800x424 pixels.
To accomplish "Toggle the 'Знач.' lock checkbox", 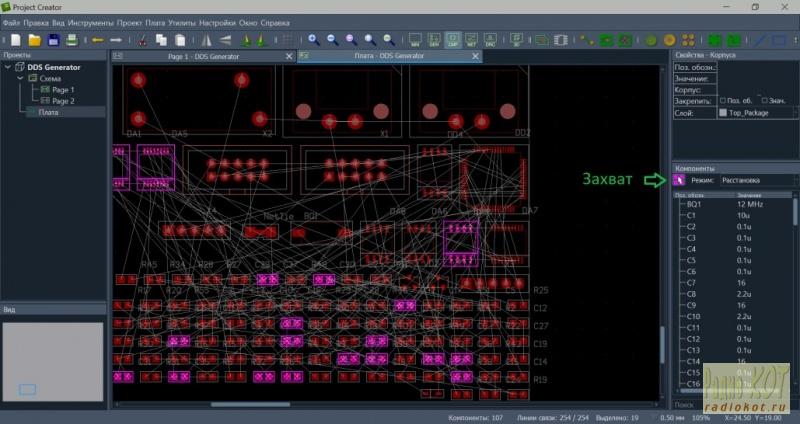I will pyautogui.click(x=765, y=101).
